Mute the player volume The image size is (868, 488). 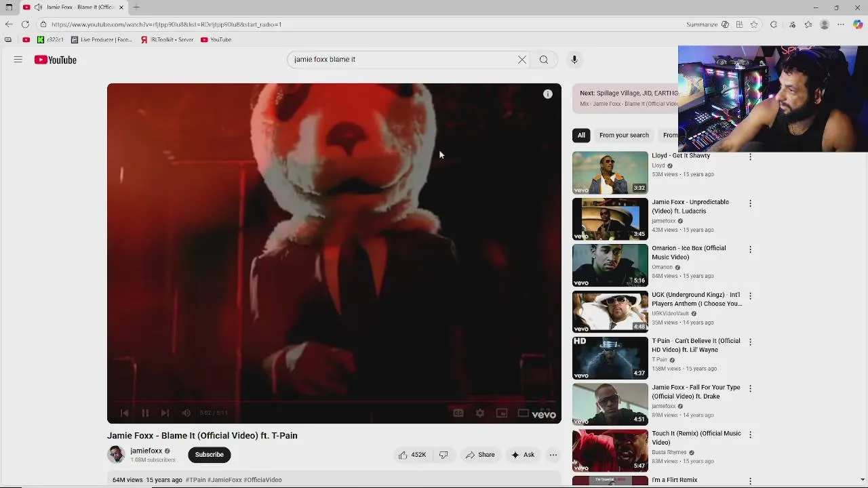point(186,413)
